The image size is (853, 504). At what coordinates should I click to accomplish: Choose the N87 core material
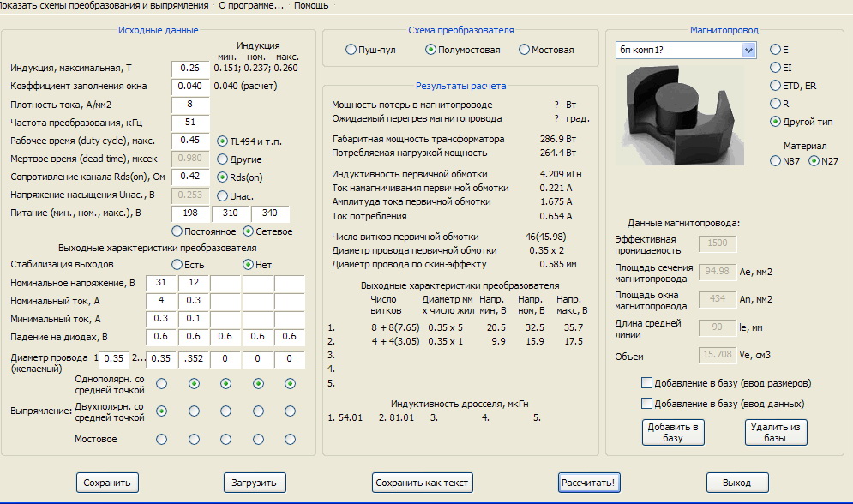pyautogui.click(x=776, y=161)
